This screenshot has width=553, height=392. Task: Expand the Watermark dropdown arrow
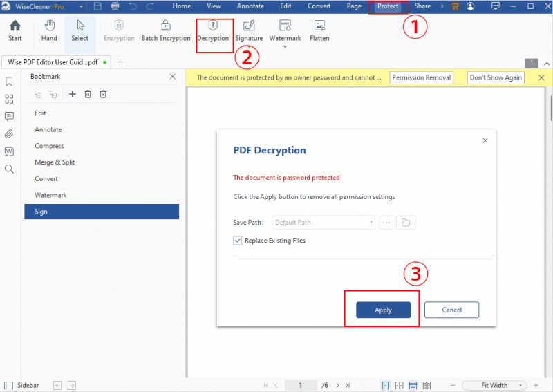point(285,47)
